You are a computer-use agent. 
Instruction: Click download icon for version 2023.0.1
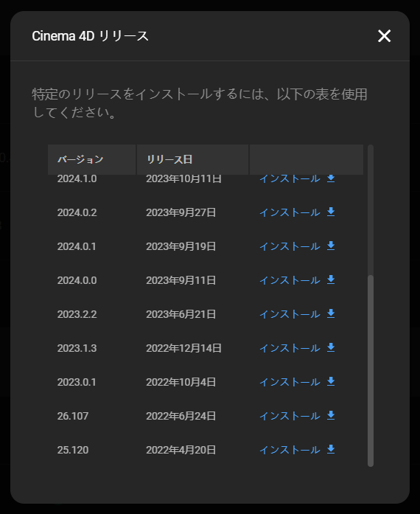[331, 381]
